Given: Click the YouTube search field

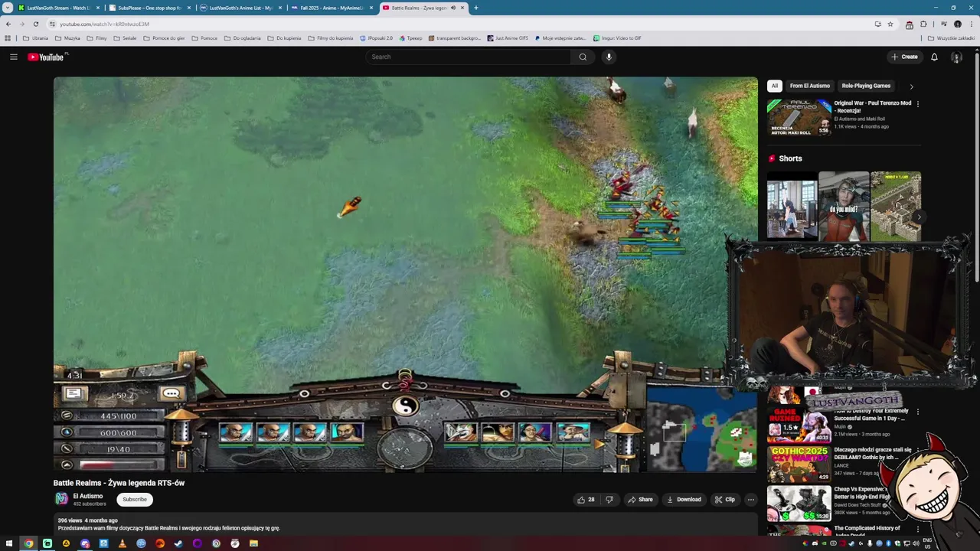Looking at the screenshot, I should pos(468,57).
